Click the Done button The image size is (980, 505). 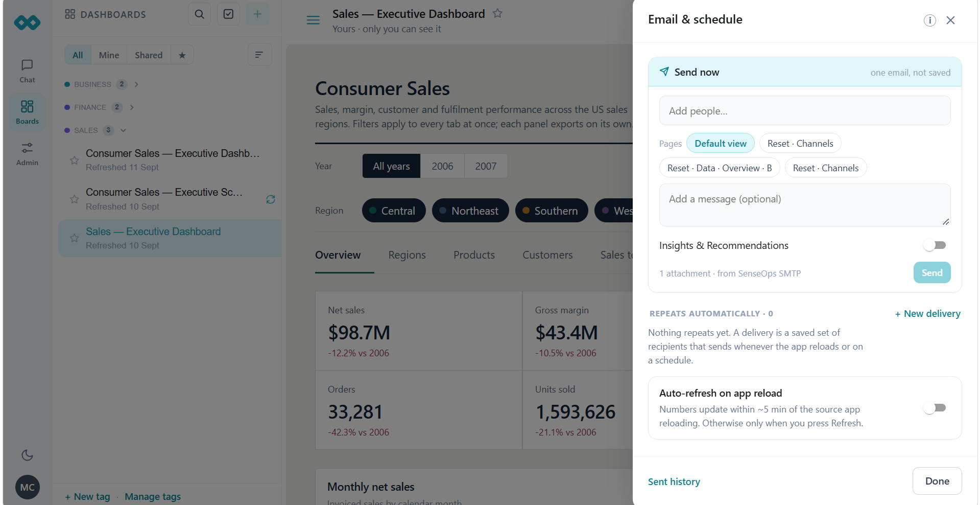pyautogui.click(x=937, y=481)
